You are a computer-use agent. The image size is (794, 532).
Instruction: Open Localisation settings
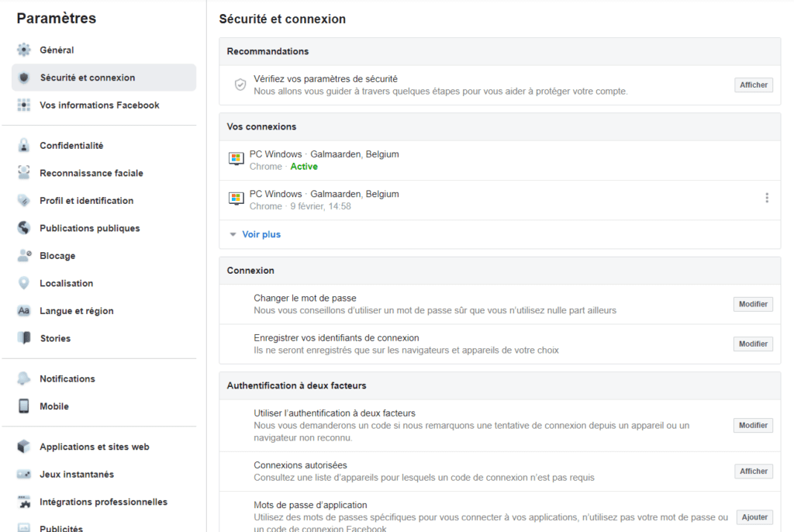pyautogui.click(x=104, y=283)
